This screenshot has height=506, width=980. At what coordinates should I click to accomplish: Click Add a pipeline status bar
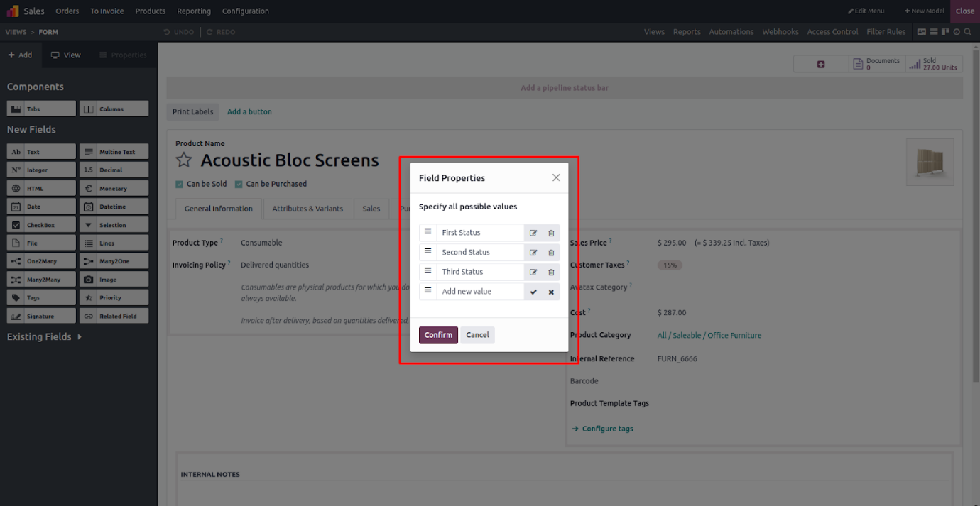coord(565,88)
